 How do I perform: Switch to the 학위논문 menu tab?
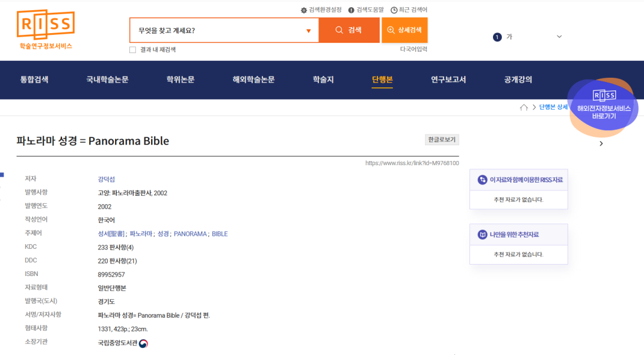[181, 80]
